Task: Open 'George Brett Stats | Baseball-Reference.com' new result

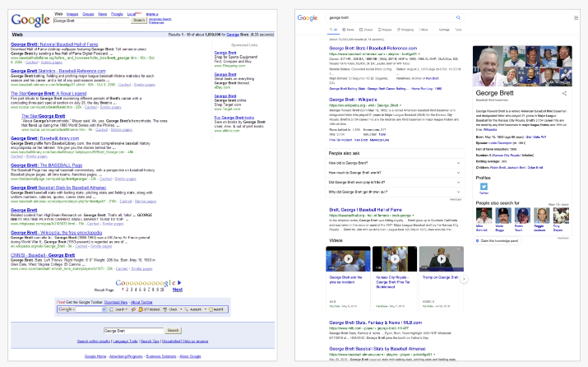Action: [x=373, y=49]
